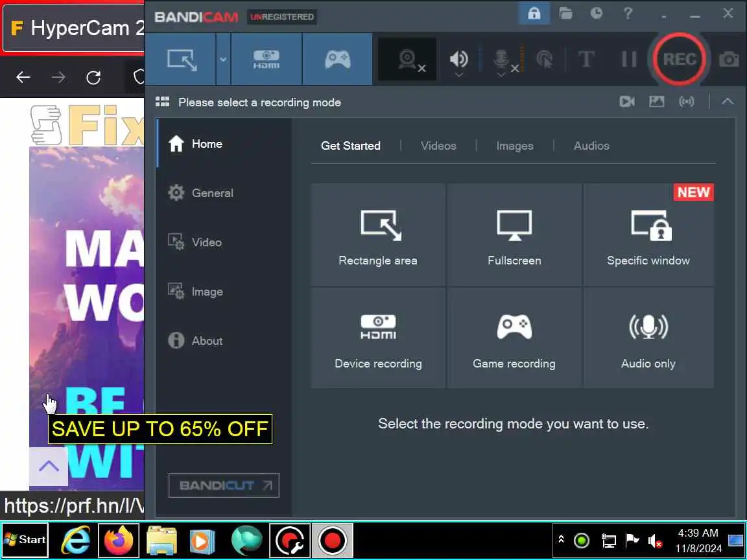Click the green circle tray icon
This screenshot has width=747, height=560.
point(581,541)
